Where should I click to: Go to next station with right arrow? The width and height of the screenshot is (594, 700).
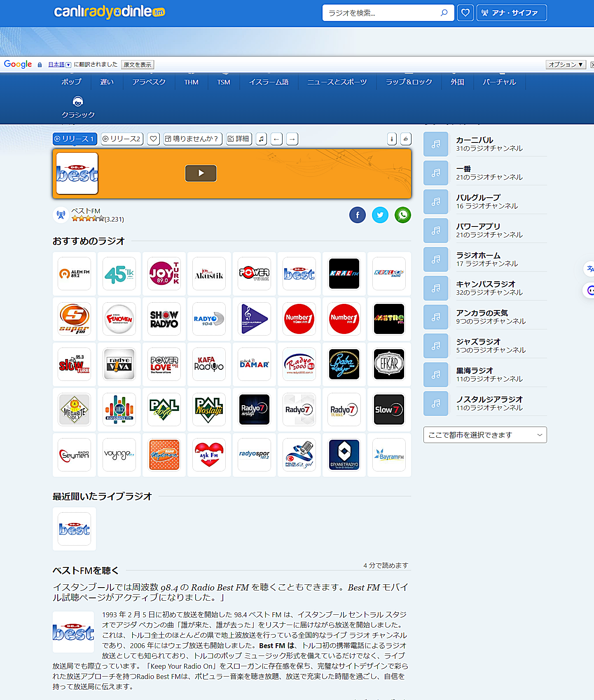[292, 139]
